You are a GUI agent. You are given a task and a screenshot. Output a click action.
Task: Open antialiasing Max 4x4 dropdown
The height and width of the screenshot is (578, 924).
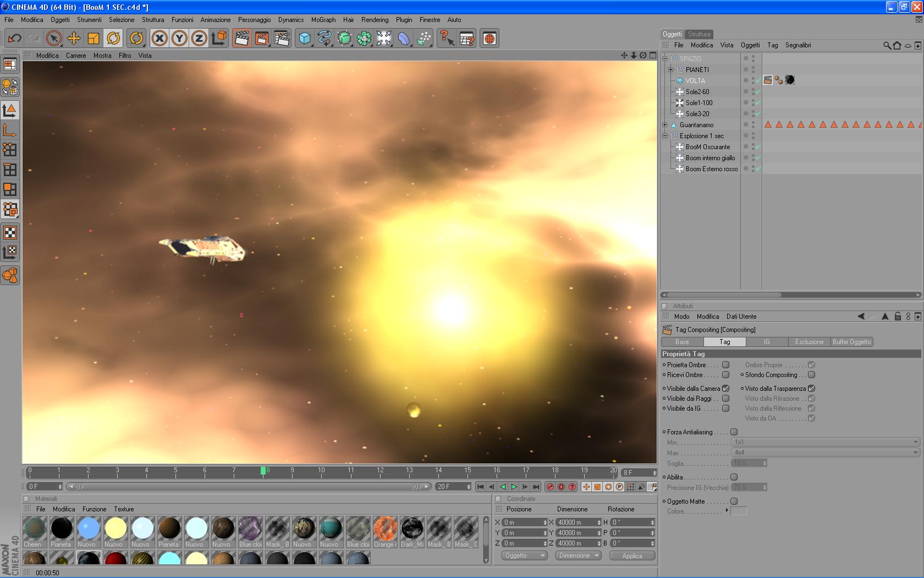pyautogui.click(x=825, y=452)
